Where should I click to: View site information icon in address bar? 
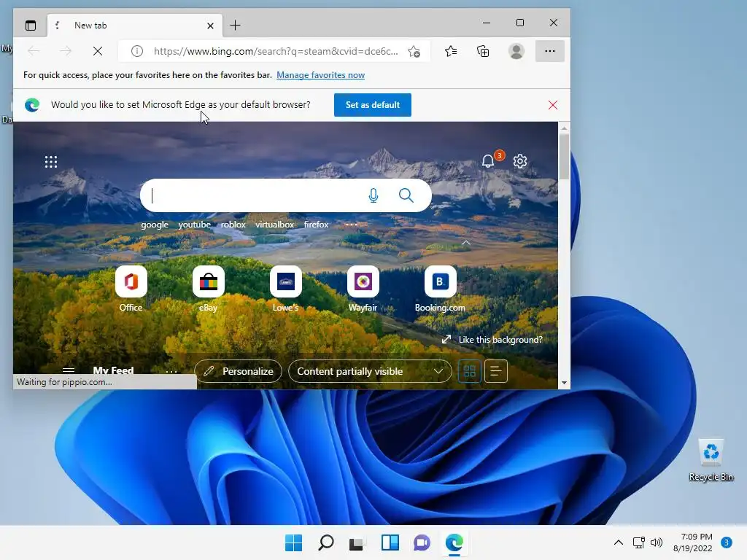click(136, 51)
